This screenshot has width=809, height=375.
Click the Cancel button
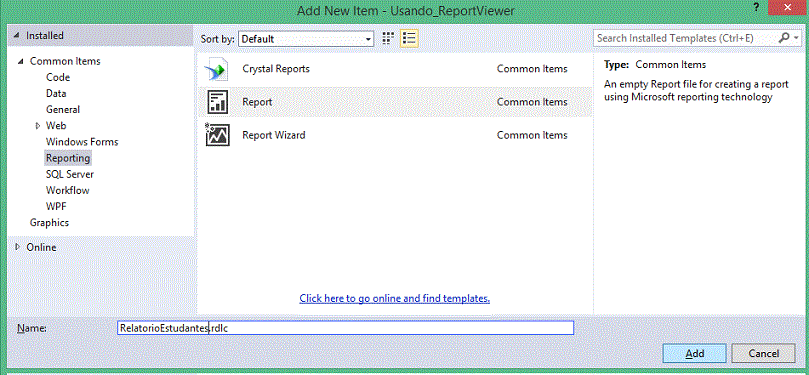click(x=764, y=353)
